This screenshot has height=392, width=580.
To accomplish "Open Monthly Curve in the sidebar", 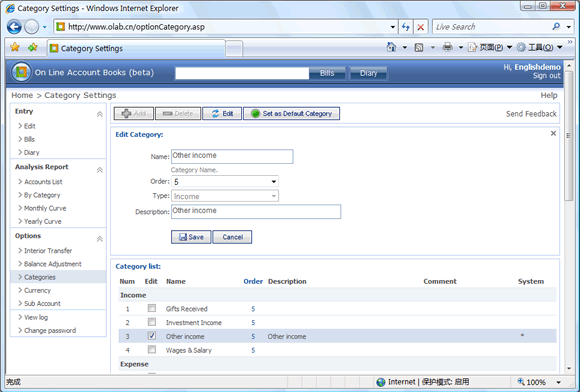I will pyautogui.click(x=45, y=208).
